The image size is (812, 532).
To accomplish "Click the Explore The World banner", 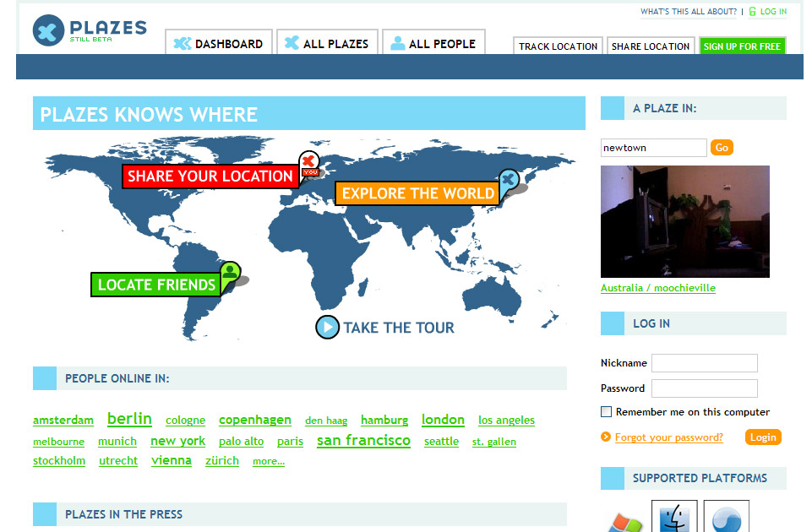I will click(417, 193).
